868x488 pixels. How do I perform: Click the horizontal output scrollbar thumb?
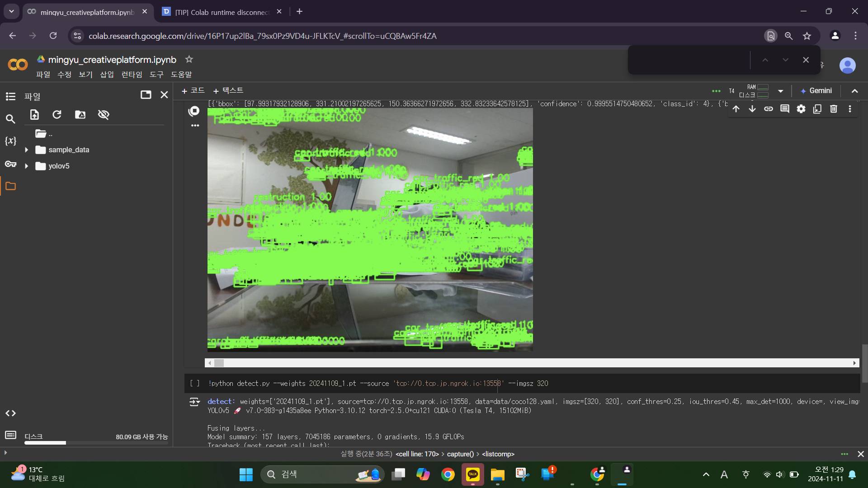(219, 363)
